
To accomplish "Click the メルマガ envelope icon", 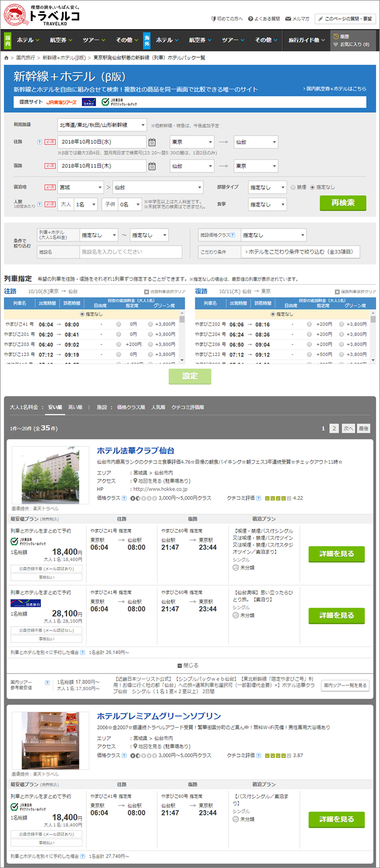I will pyautogui.click(x=288, y=19).
